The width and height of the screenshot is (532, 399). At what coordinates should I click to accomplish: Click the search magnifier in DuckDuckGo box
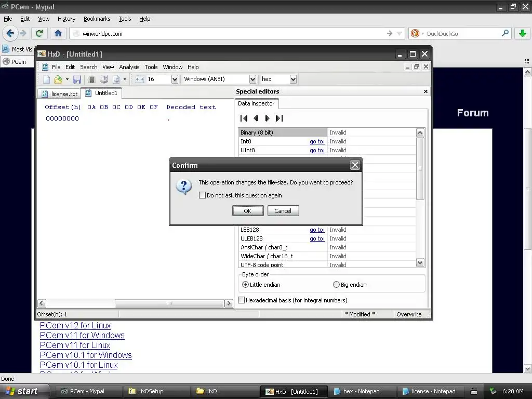tap(505, 33)
